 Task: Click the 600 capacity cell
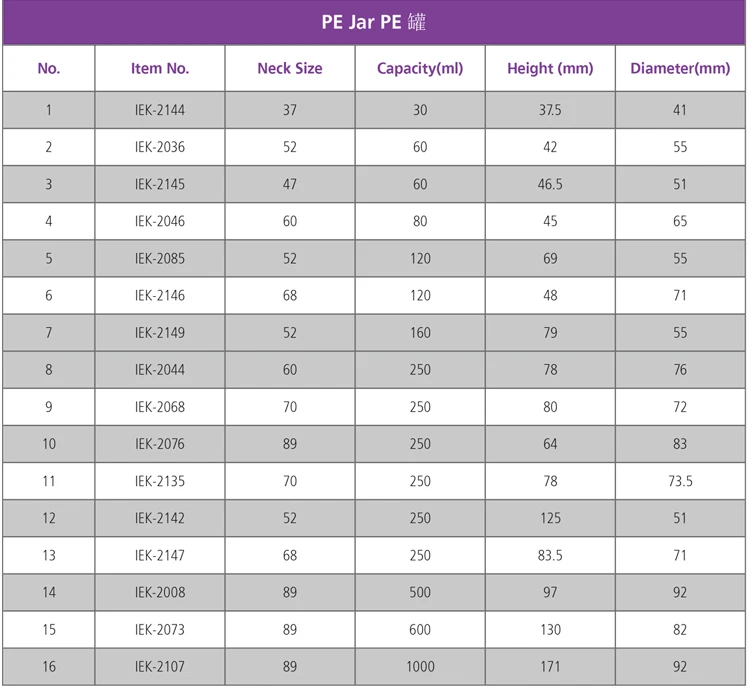(x=420, y=629)
